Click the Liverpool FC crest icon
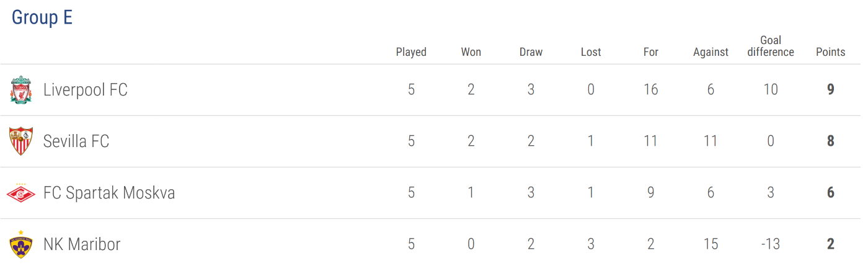868x273 pixels. [x=21, y=90]
